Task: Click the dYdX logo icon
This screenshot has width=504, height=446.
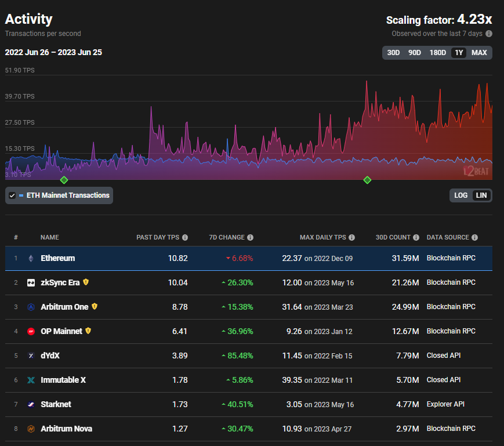Action: click(x=31, y=356)
